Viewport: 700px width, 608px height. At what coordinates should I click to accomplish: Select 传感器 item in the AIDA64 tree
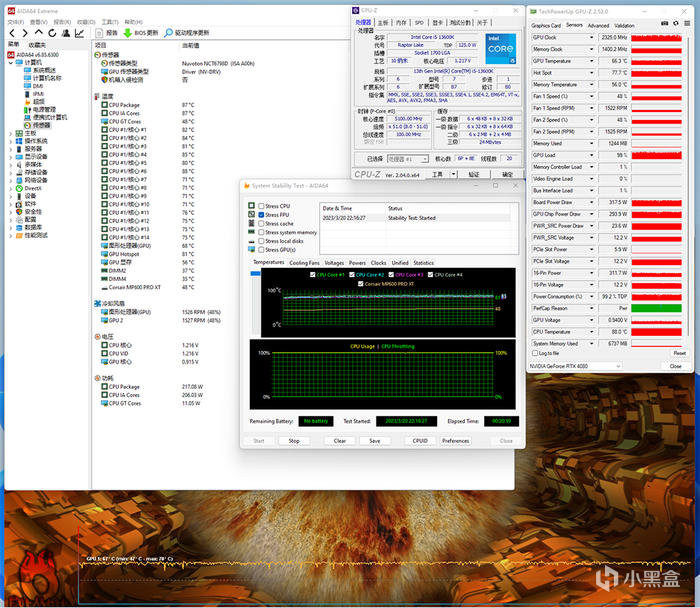pos(40,125)
